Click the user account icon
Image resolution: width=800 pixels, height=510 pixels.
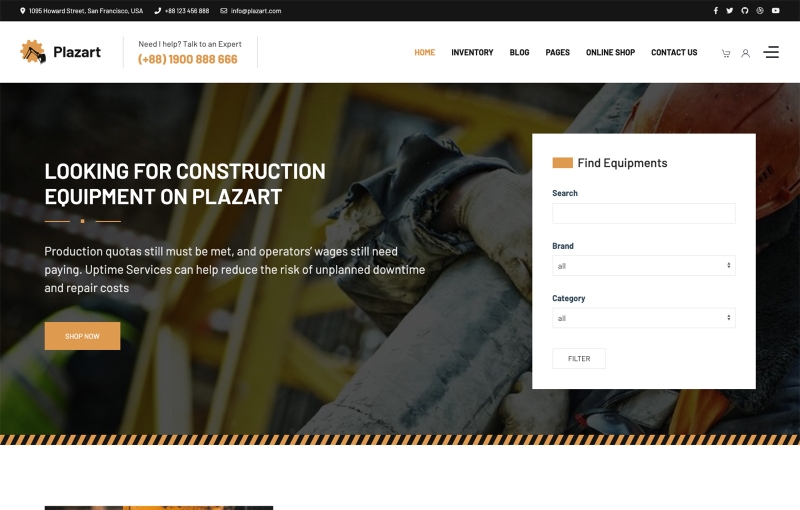(x=745, y=53)
